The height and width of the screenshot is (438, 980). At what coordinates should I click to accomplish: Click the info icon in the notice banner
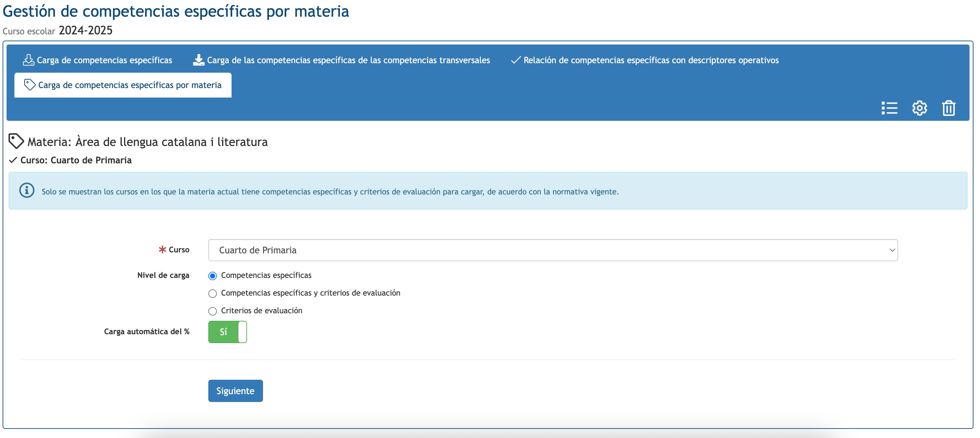point(27,191)
